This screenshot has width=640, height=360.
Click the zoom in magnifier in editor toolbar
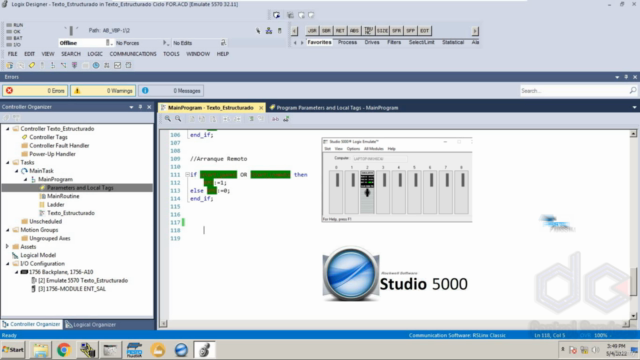click(x=168, y=119)
